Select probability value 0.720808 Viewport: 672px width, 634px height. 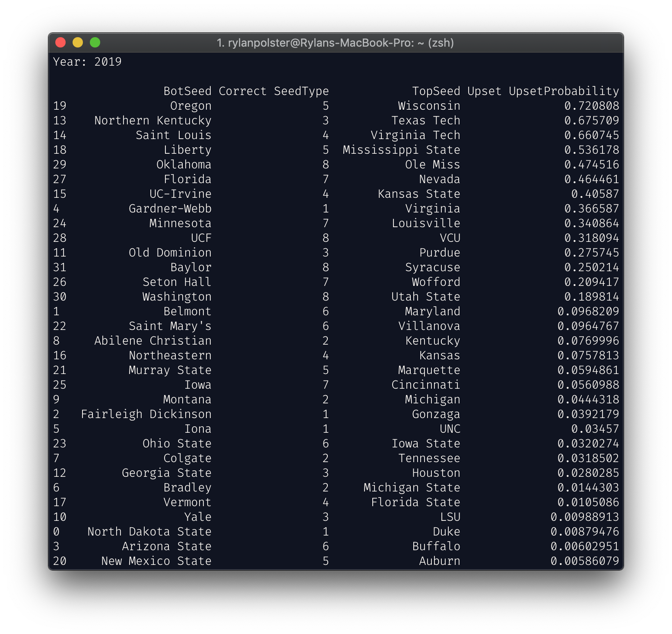(592, 106)
